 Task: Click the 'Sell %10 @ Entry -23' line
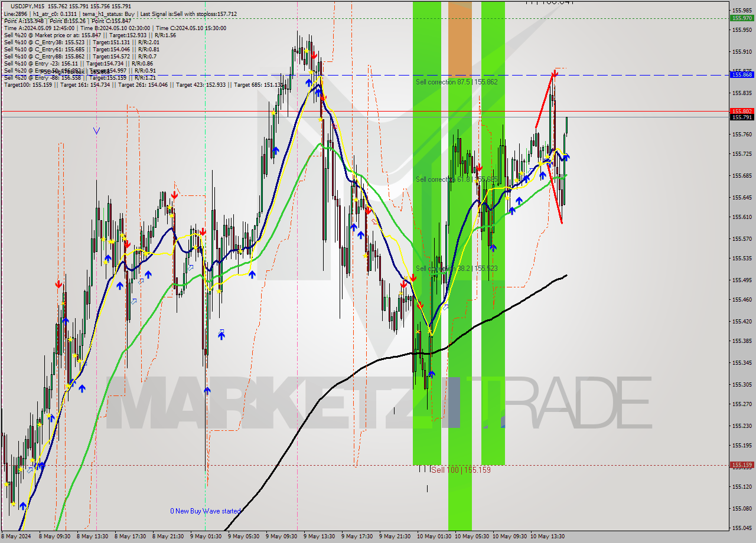78,63
